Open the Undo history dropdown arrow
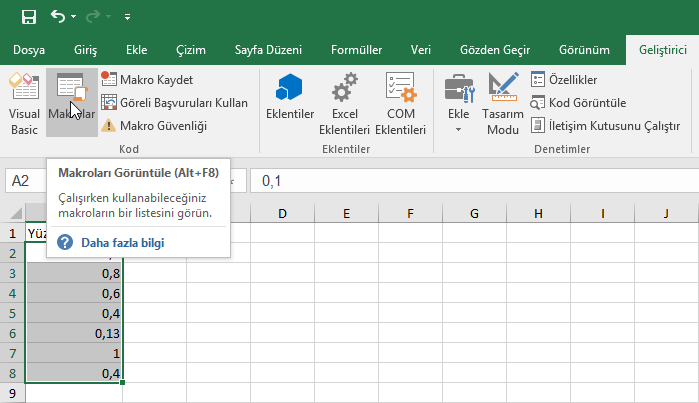699x403 pixels. (74, 17)
